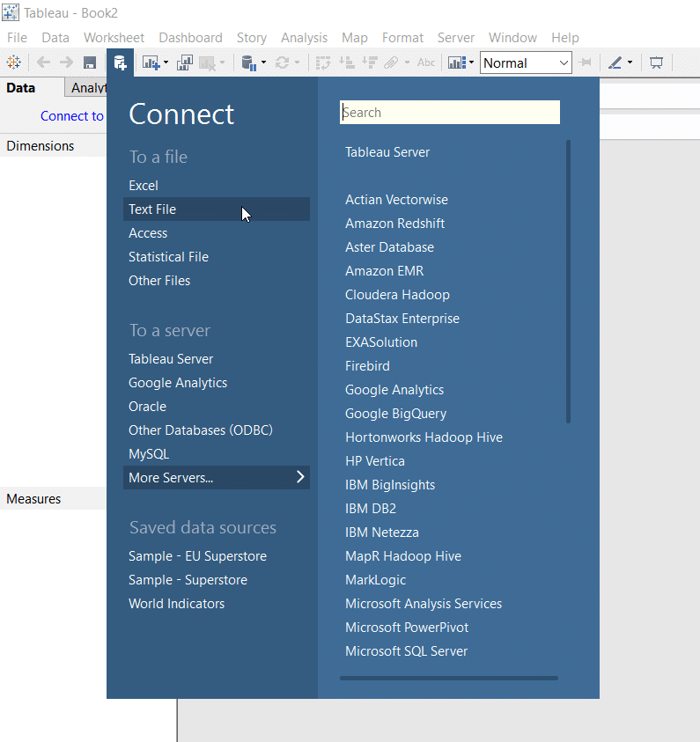Open the Window menu
This screenshot has height=742, width=700.
[x=513, y=37]
